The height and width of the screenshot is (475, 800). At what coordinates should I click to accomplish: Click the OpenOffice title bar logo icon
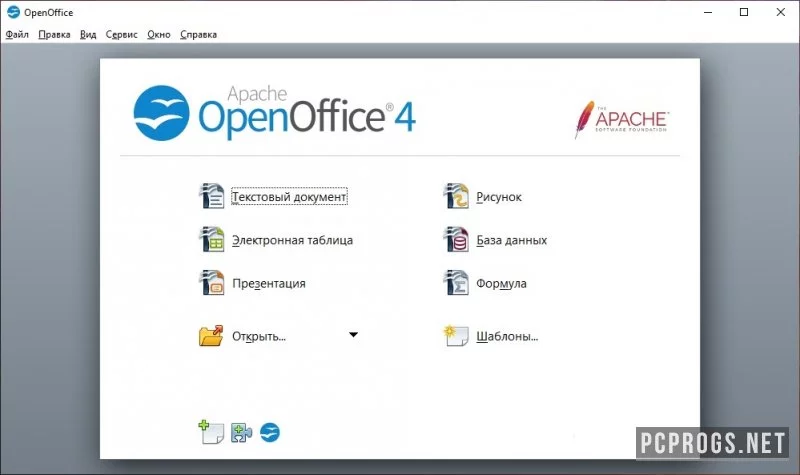13,12
